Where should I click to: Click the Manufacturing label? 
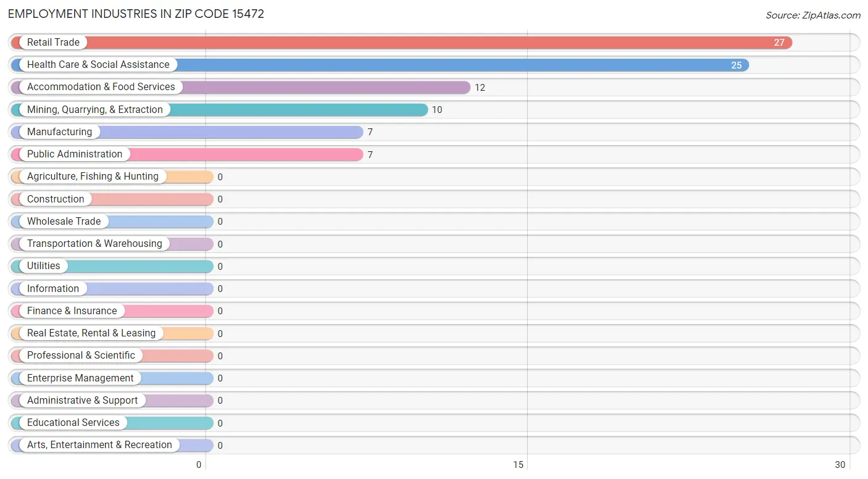point(59,131)
